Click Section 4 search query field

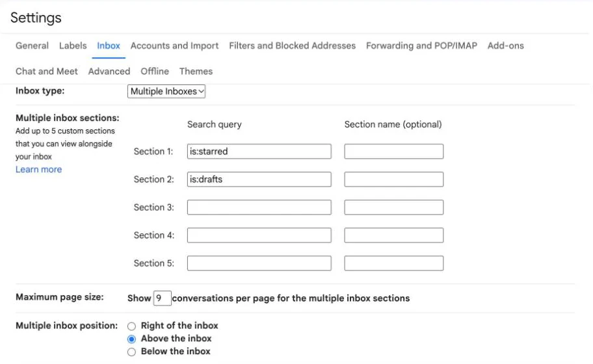(259, 235)
